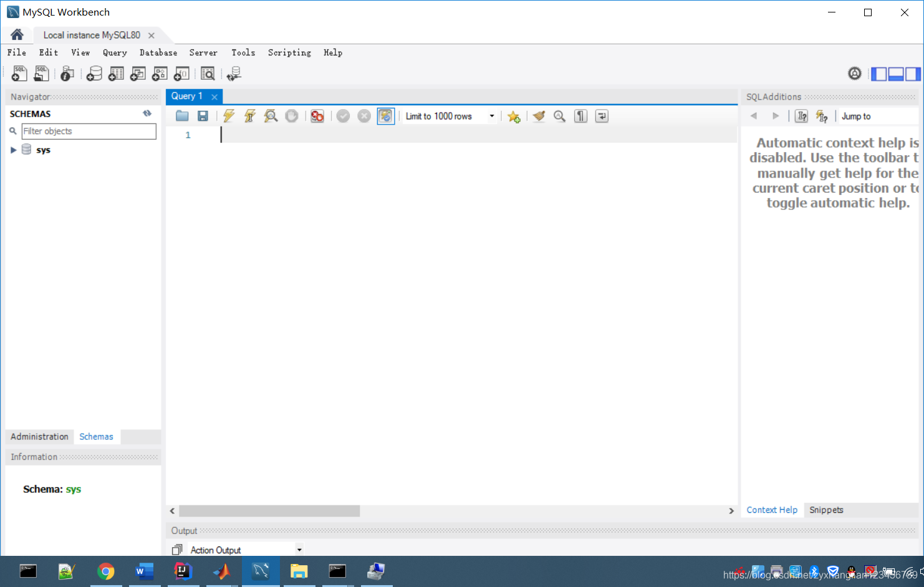This screenshot has width=924, height=587.
Task: Create a new function icon
Action: click(181, 74)
